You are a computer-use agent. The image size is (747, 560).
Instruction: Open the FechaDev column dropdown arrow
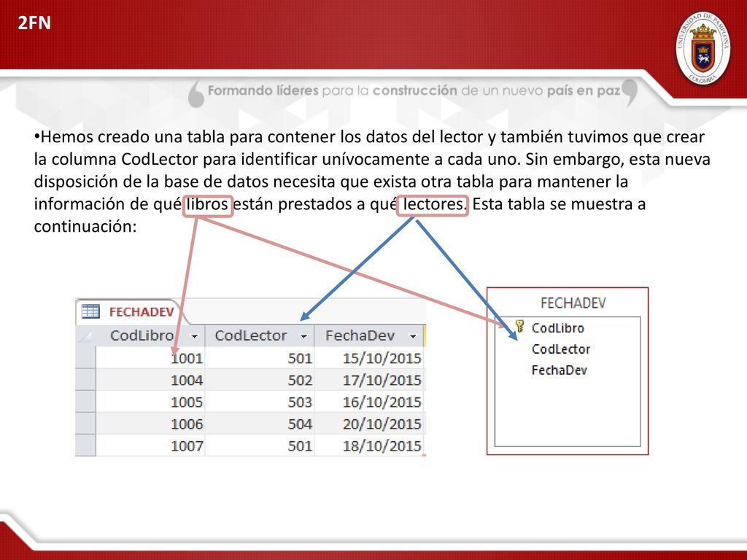point(413,336)
